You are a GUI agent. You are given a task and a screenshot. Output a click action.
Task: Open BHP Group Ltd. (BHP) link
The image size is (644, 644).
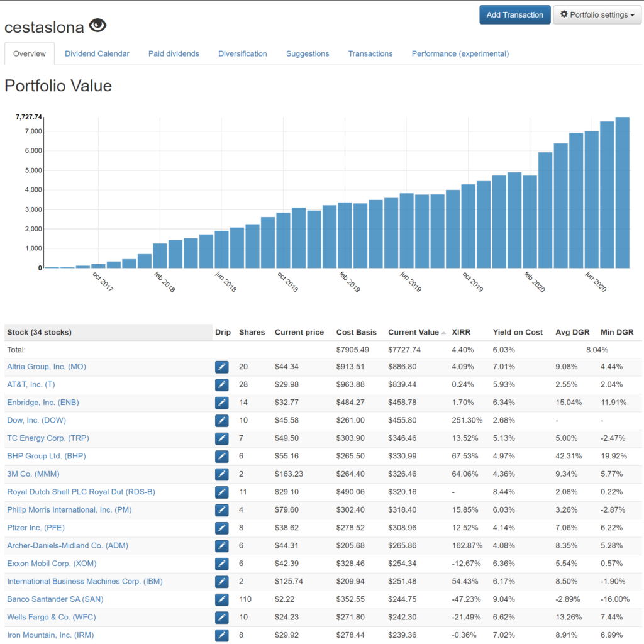coord(47,457)
